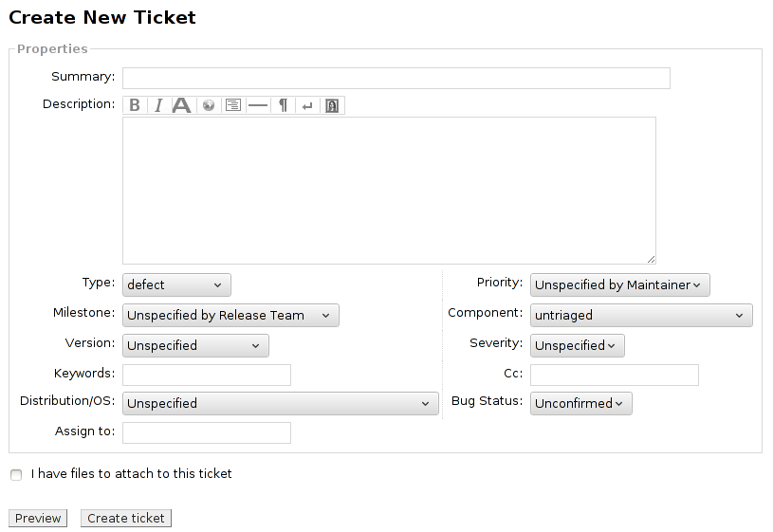Screen dimensions: 773x532
Task: Apply italic formatting to description text
Action: pos(158,105)
